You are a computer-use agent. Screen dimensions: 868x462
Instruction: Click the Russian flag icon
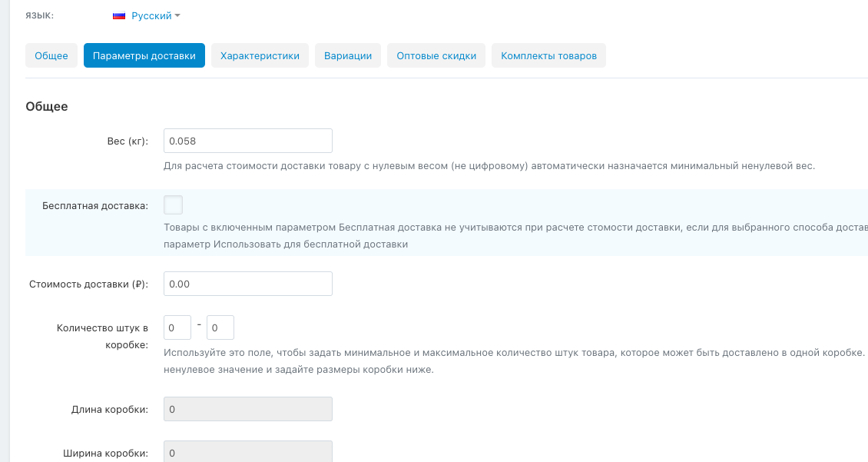pos(119,15)
